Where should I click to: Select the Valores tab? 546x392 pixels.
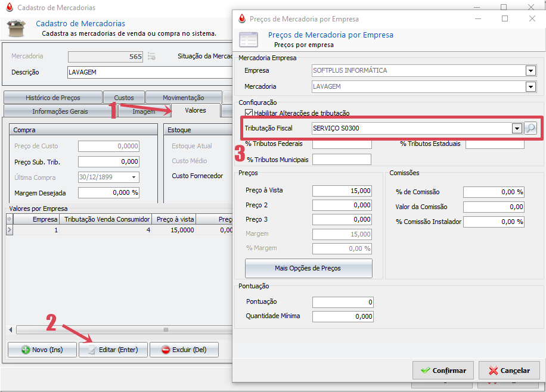tap(196, 110)
